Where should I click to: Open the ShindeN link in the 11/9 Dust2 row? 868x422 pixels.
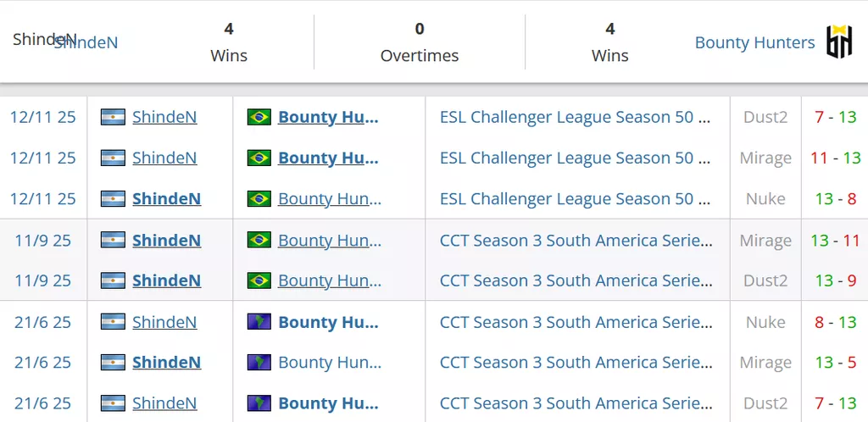point(166,280)
